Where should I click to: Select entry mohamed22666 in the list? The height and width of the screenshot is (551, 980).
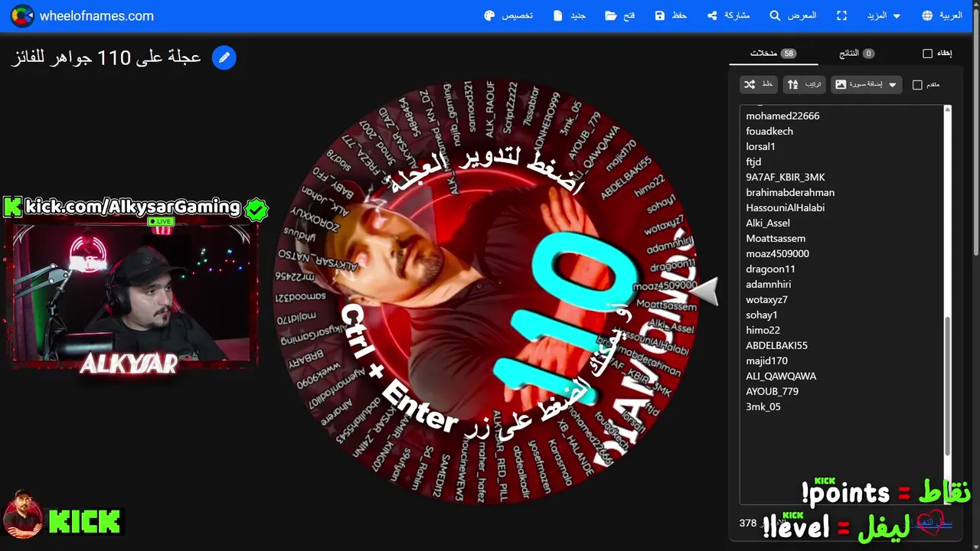(782, 116)
